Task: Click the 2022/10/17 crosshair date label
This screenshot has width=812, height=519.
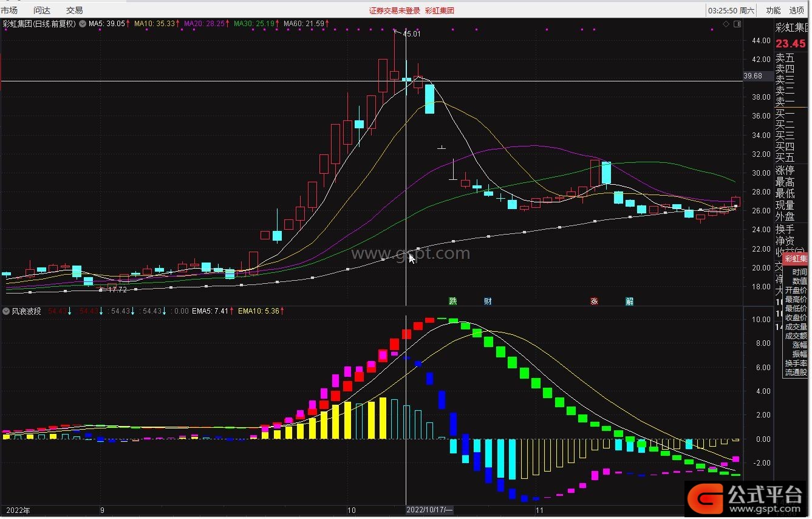Action: pyautogui.click(x=430, y=510)
